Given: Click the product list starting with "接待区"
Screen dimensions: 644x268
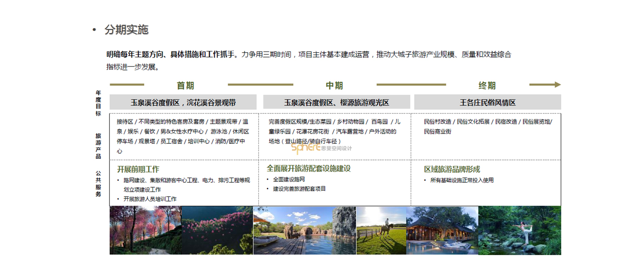Looking at the screenshot, I should (183, 136).
